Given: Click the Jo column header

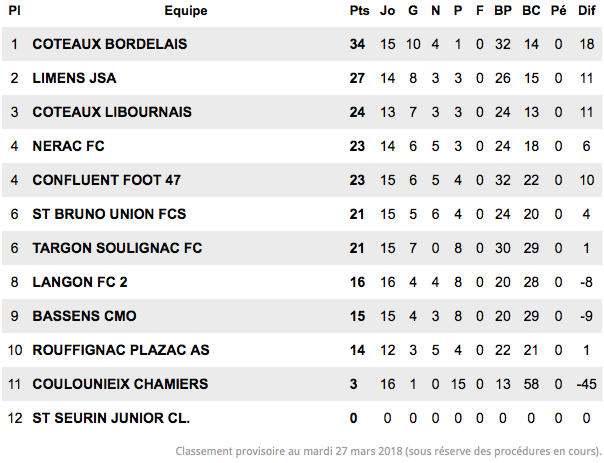Looking at the screenshot, I should tap(388, 10).
